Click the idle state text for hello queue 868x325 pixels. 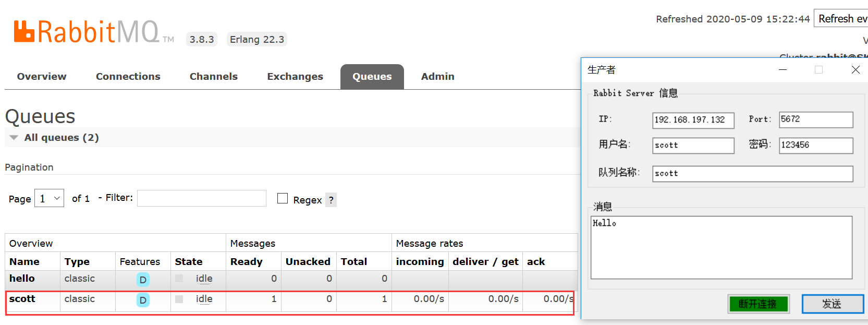[x=204, y=279]
